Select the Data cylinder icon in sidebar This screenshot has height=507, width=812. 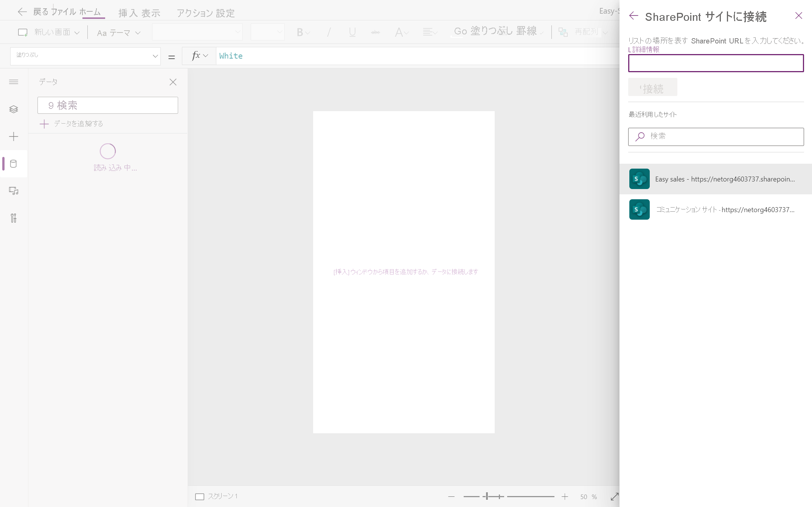click(x=14, y=164)
